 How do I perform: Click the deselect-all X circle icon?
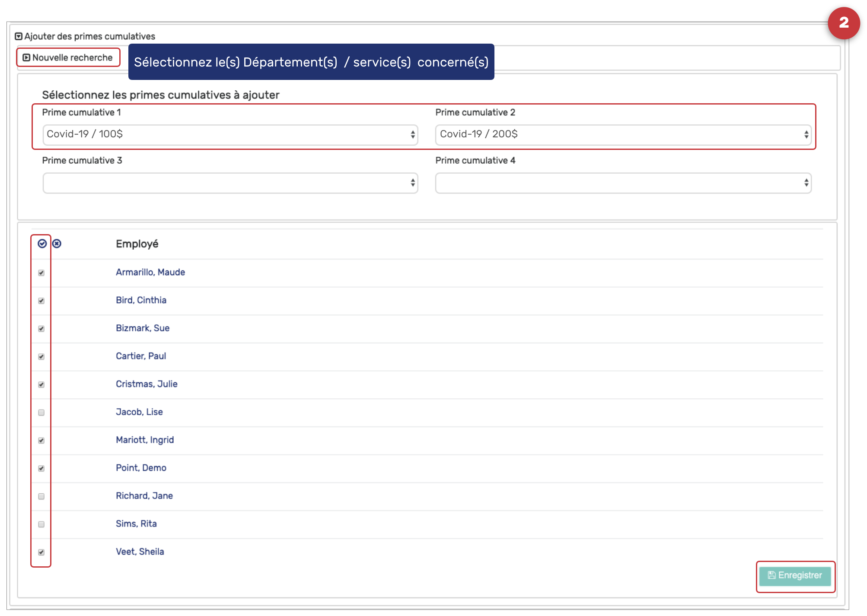(57, 244)
